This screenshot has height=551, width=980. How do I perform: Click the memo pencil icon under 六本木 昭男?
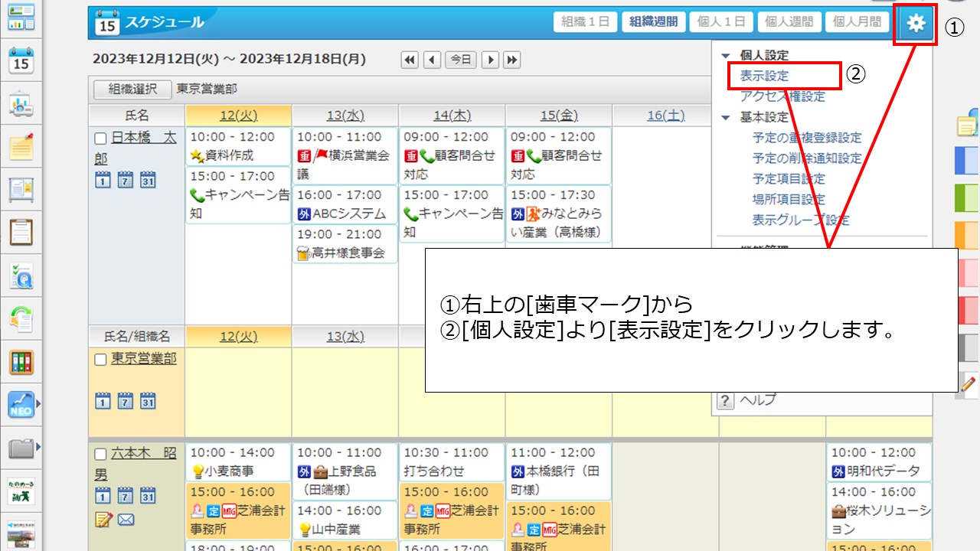point(103,520)
